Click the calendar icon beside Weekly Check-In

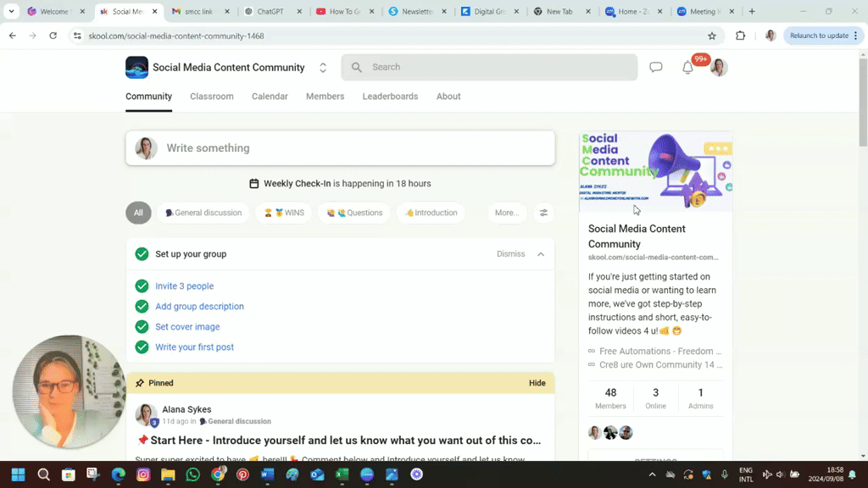click(x=254, y=184)
